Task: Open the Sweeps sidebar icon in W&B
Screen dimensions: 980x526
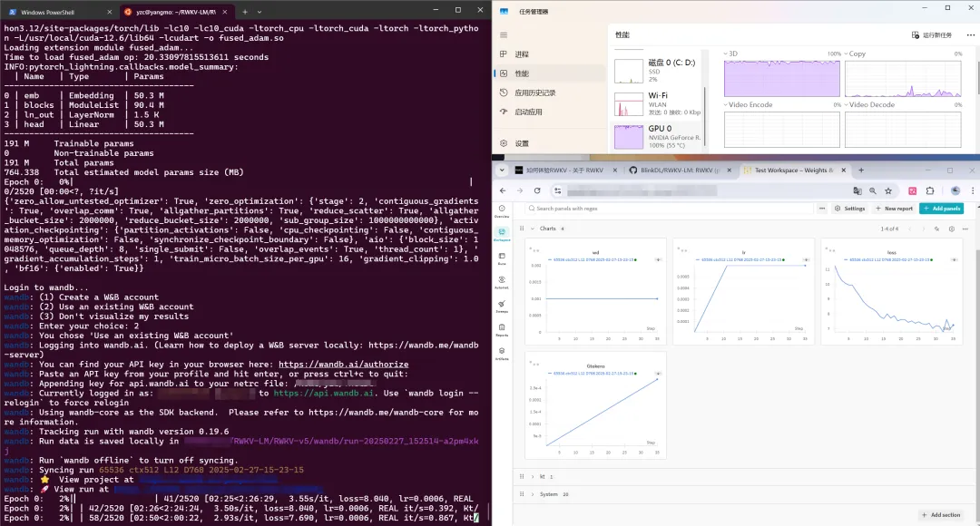Action: [502, 307]
